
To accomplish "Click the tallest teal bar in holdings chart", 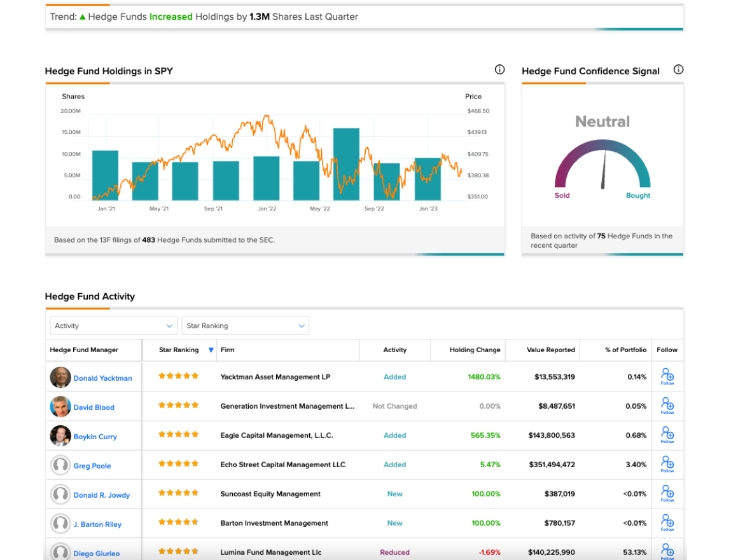I will [346, 164].
